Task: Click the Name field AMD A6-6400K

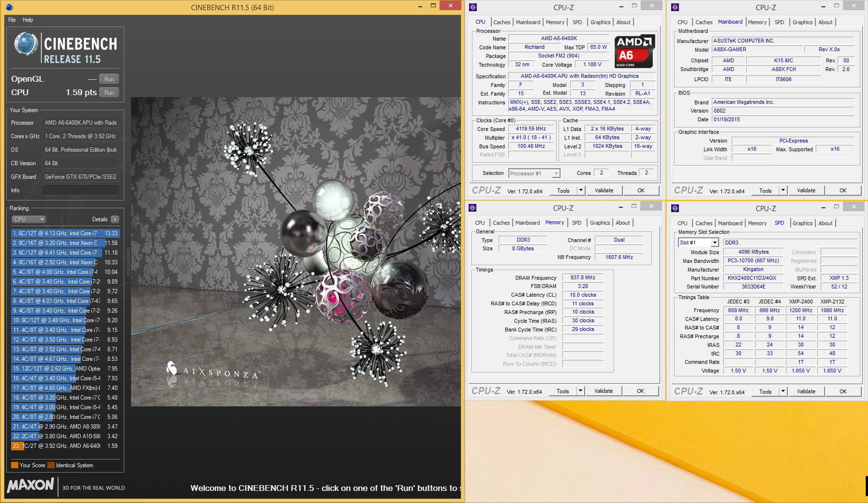Action: (559, 39)
